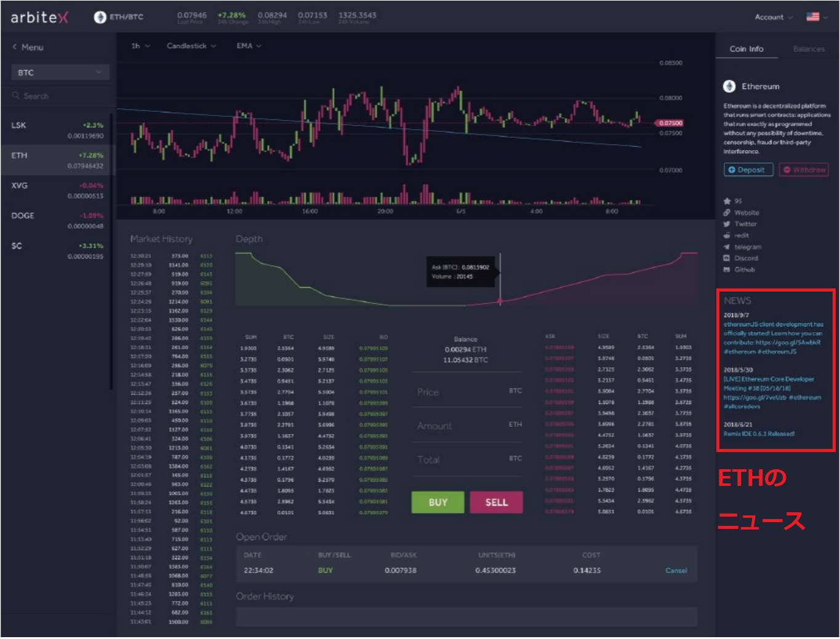Click the coin list scrollbar
This screenshot has height=639, width=840.
[x=111, y=251]
